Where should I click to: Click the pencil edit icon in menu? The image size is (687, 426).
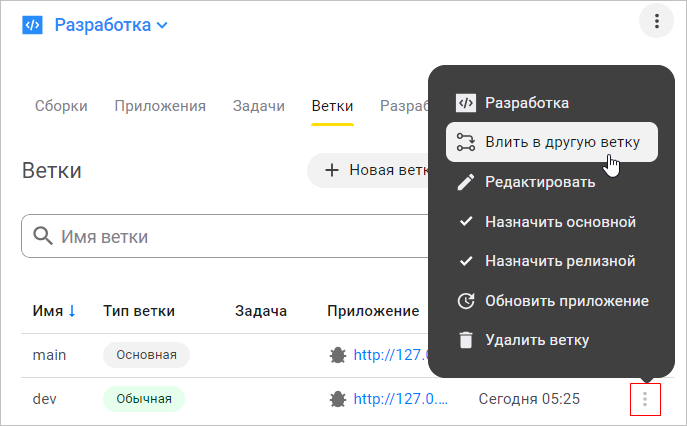466,182
